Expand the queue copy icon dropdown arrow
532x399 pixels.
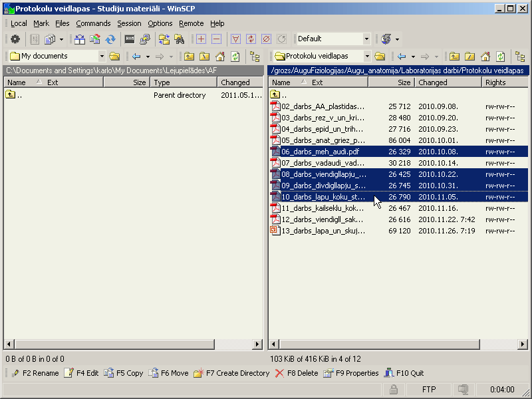coord(61,39)
